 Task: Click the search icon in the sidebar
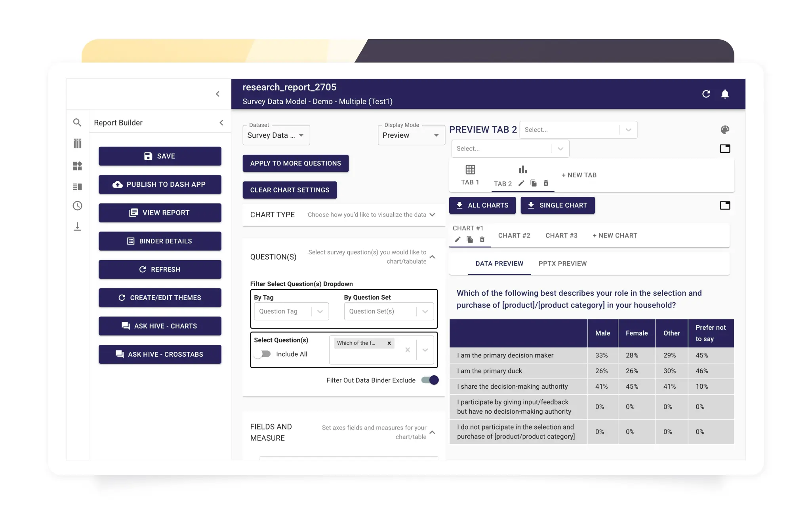[77, 123]
